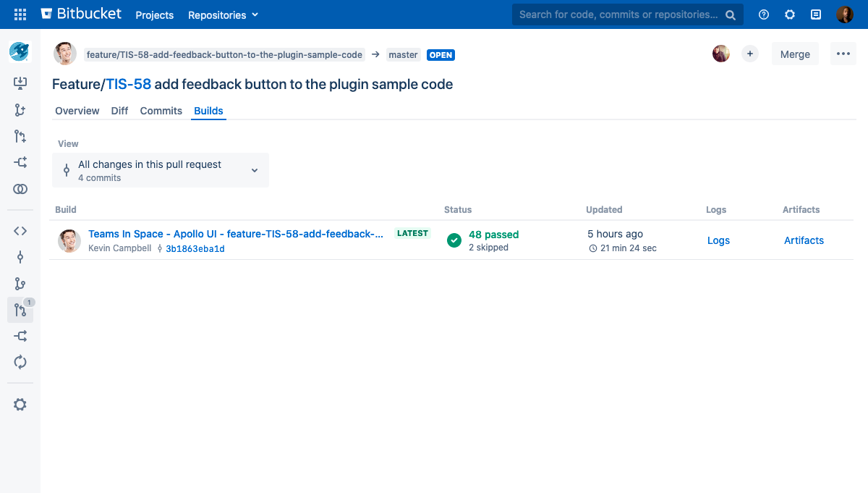
Task: Select the Clone sidebar icon
Action: tap(20, 84)
